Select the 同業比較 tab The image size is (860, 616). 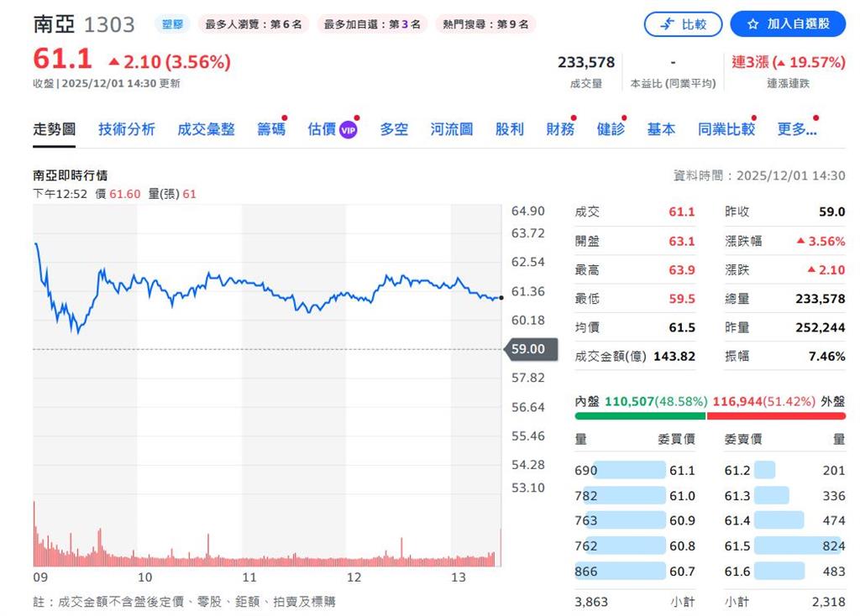pyautogui.click(x=726, y=129)
